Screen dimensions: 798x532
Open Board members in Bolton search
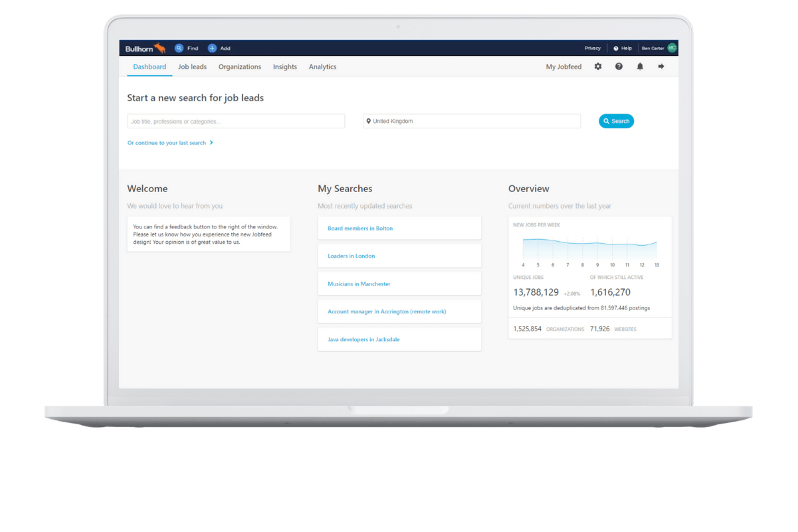(x=360, y=228)
